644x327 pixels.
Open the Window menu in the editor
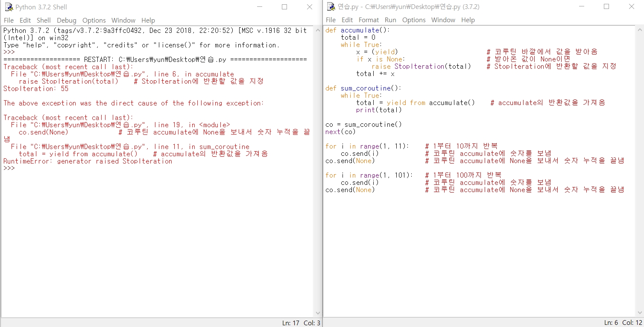pyautogui.click(x=443, y=20)
